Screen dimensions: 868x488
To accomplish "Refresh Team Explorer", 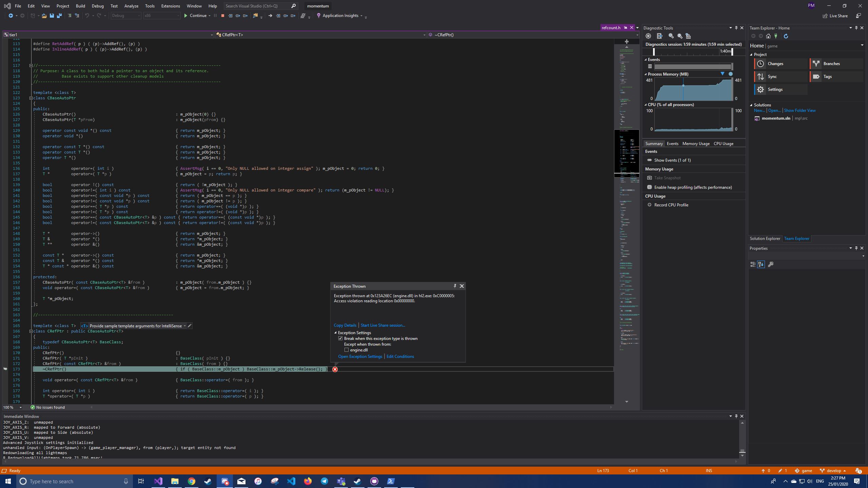I will (786, 36).
